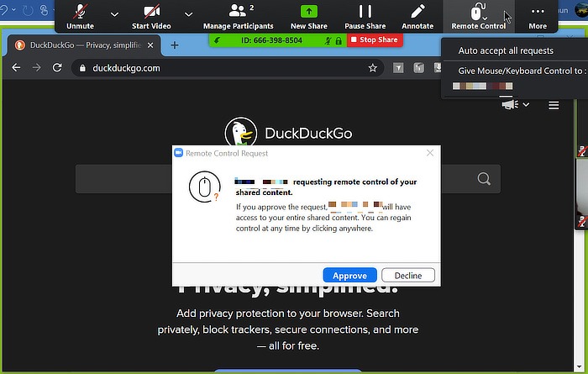Screen dimensions: 588x374
Task: Click the site security padlock icon
Action: coord(83,68)
